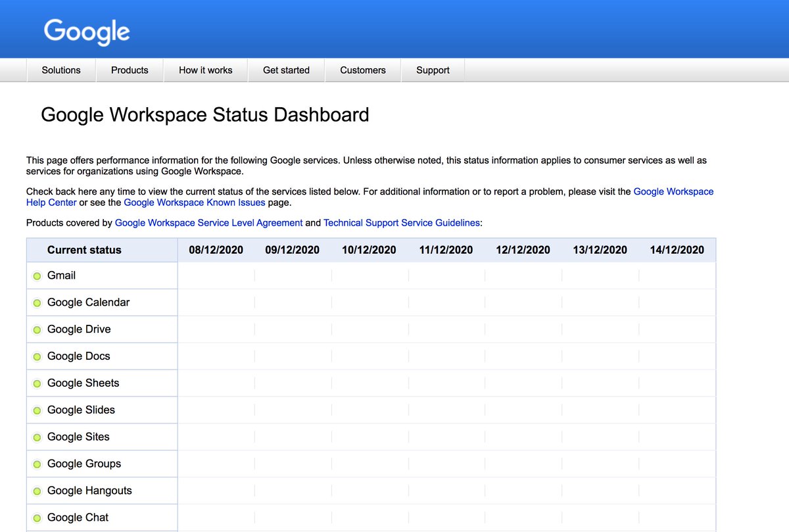The image size is (789, 532).
Task: Open the Google Workspace Known Issues page
Action: (x=194, y=203)
